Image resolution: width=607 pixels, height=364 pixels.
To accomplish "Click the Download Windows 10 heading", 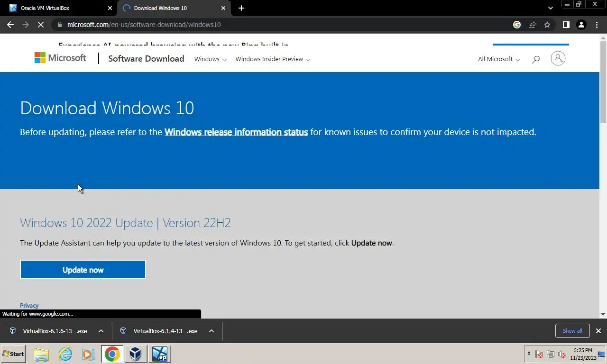I will coord(107,108).
